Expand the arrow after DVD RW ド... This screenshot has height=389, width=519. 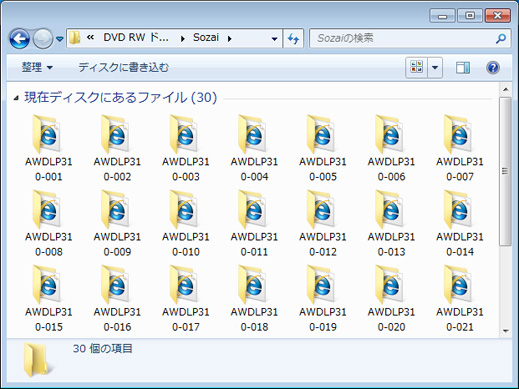(x=183, y=39)
